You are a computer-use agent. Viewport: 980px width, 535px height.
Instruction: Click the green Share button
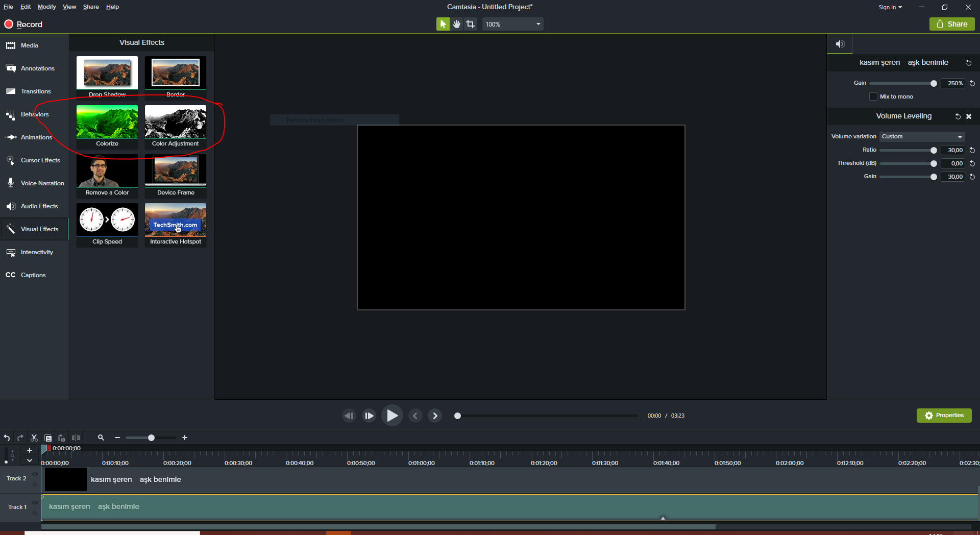(x=952, y=24)
